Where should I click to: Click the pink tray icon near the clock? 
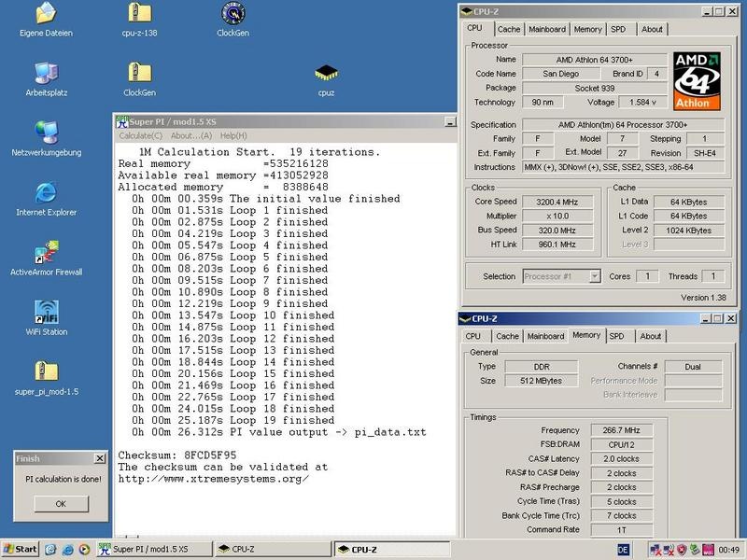coord(708,550)
